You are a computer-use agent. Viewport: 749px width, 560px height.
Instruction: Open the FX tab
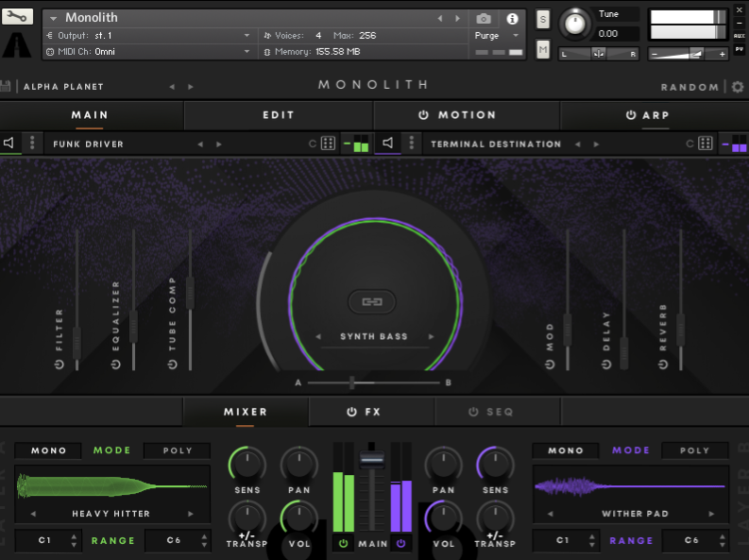[371, 412]
